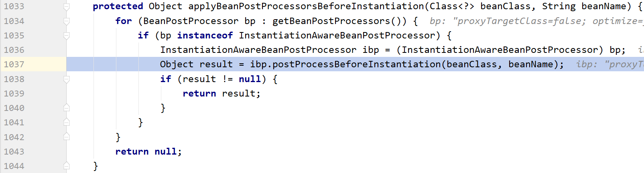Viewport: 644px width, 173px height.
Task: Click the ibp inline debug value on highlighted line
Action: pyautogui.click(x=610, y=64)
